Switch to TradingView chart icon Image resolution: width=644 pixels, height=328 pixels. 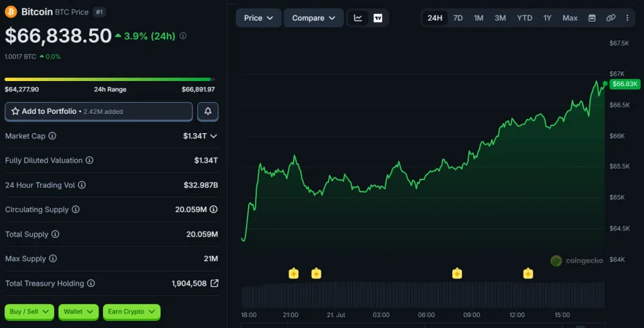(378, 18)
